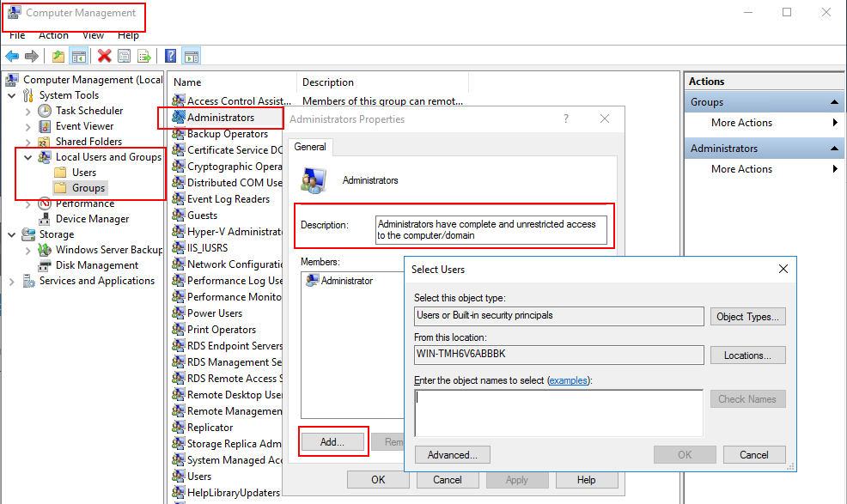Click the Back arrow in the toolbar
The width and height of the screenshot is (847, 504).
tap(12, 56)
